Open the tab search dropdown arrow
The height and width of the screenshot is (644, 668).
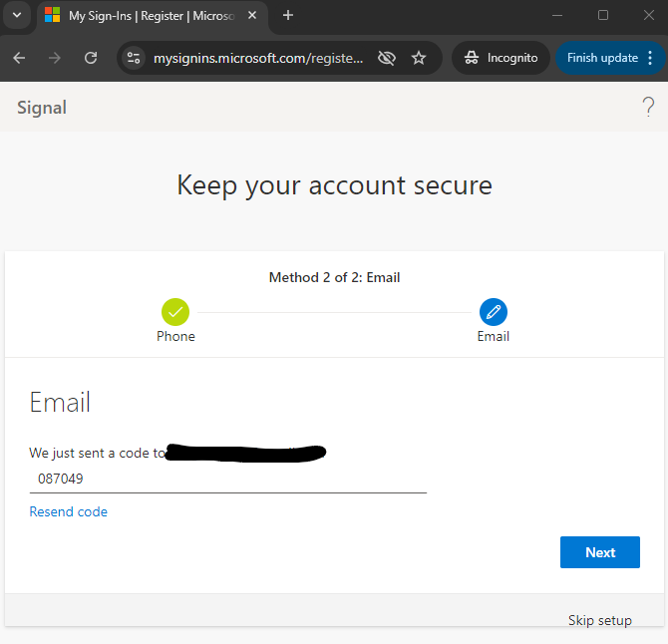[x=17, y=15]
